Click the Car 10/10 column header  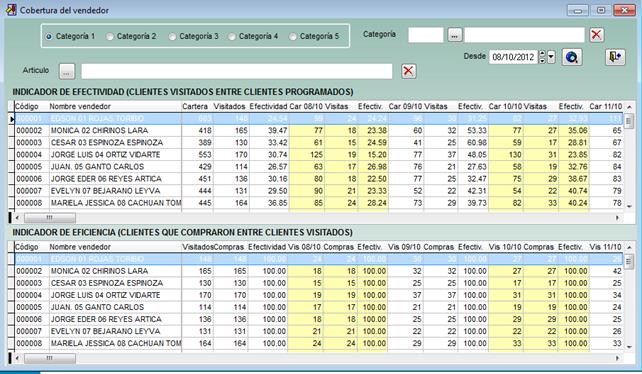(x=505, y=107)
